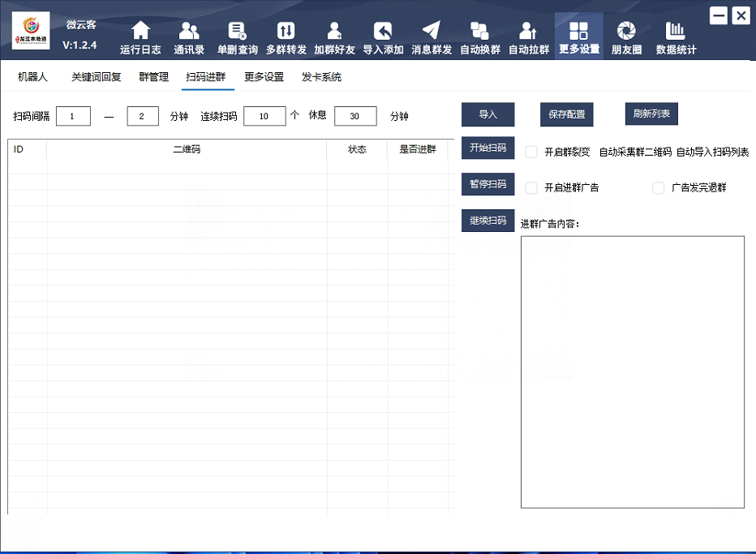Open the 朋友圈 shutter icon
Image resolution: width=756 pixels, height=554 pixels.
pos(626,32)
